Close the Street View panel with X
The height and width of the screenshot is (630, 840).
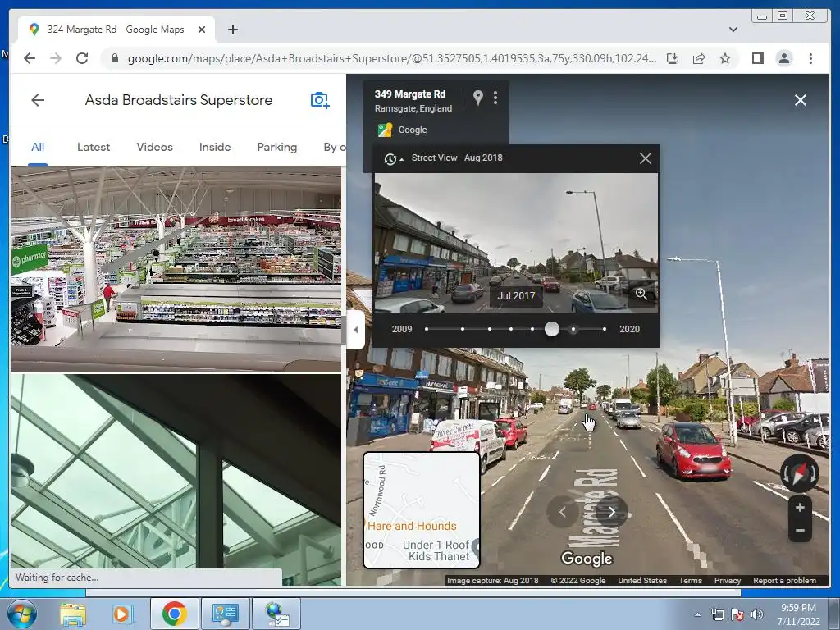pos(801,100)
